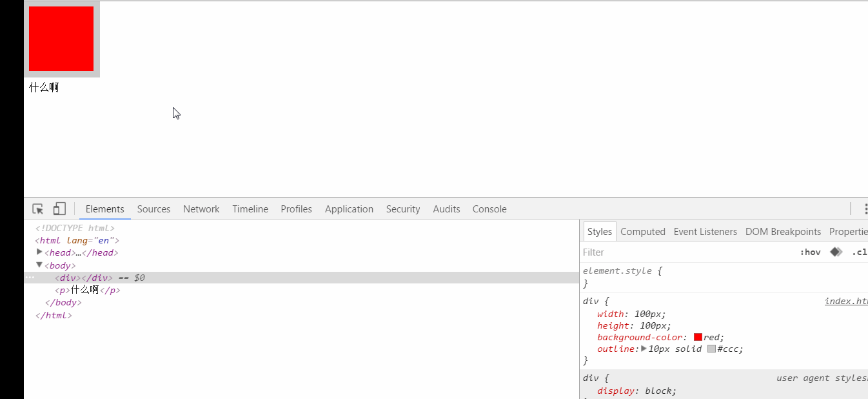
Task: Click the background-color property name
Action: pyautogui.click(x=640, y=337)
